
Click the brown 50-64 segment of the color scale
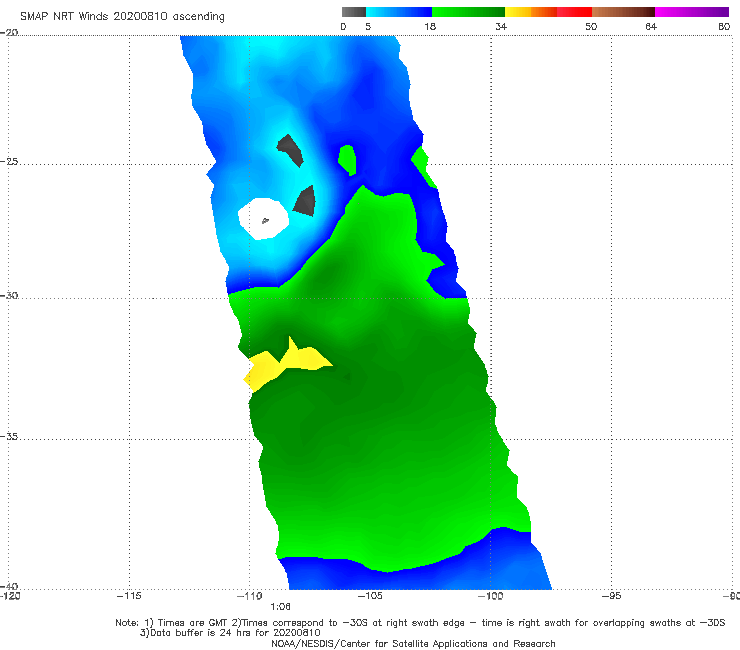pos(623,12)
